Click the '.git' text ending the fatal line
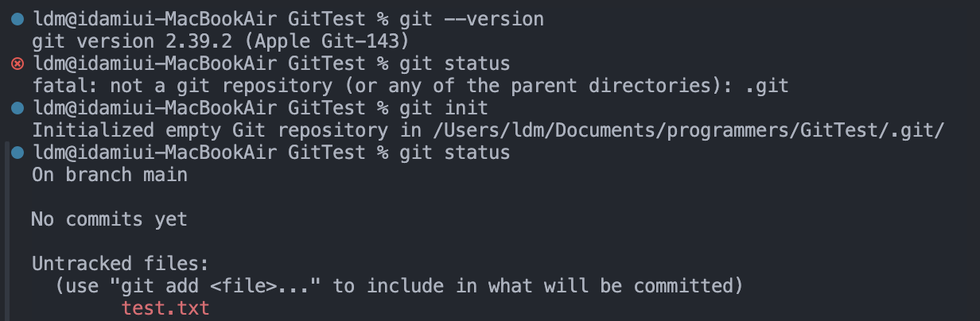The width and height of the screenshot is (980, 321). click(x=766, y=85)
